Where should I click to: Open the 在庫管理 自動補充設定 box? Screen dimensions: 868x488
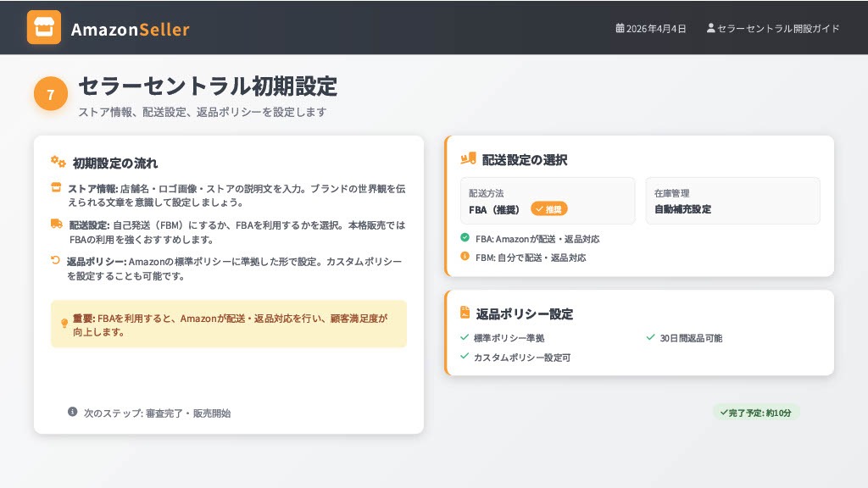tap(732, 201)
